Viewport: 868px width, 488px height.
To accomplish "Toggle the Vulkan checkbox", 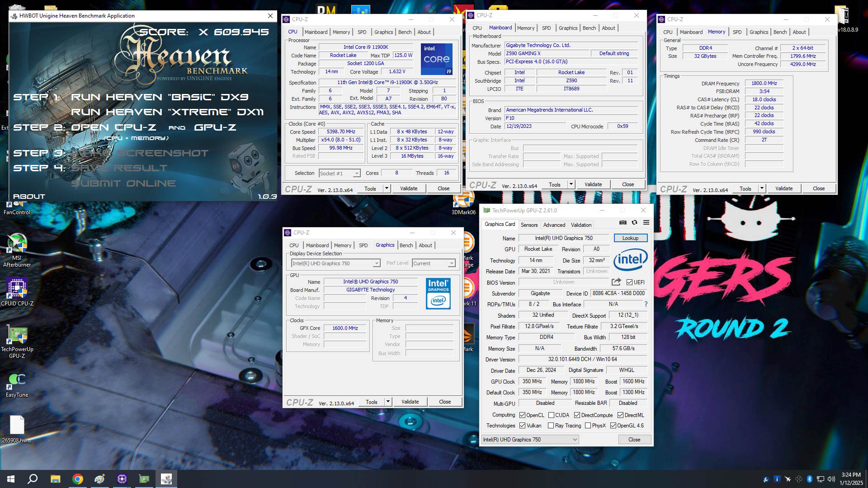I will [x=522, y=425].
